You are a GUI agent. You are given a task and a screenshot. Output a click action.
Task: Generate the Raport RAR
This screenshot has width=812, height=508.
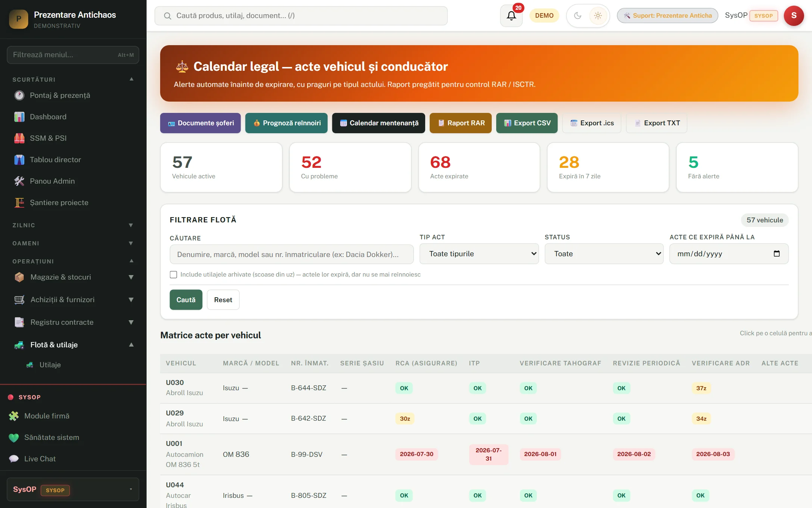pos(461,123)
